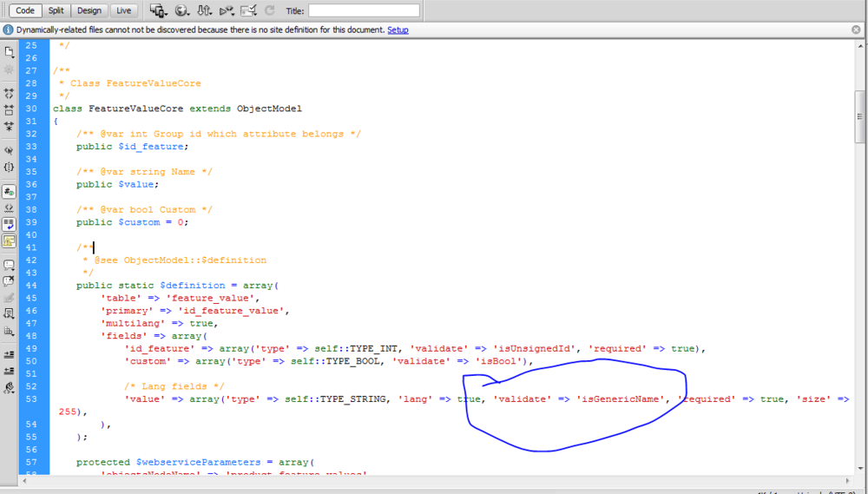This screenshot has height=494, width=868.
Task: Click the 'feature_value' string on line 45
Action: (210, 298)
